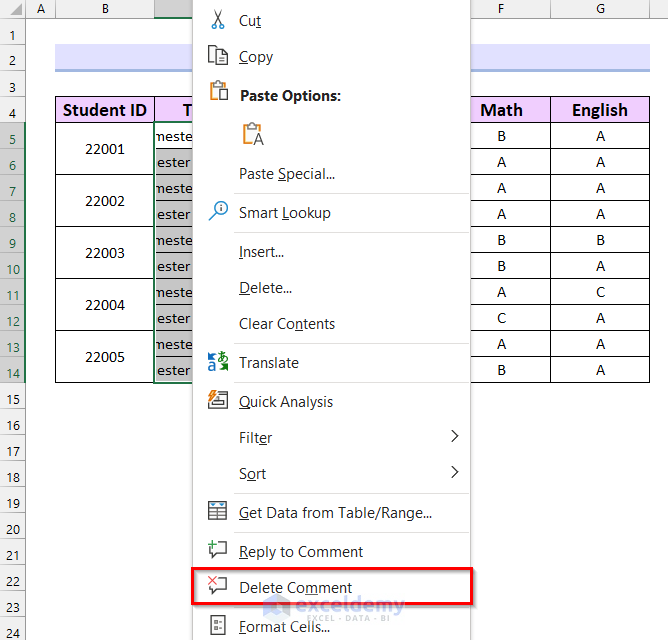Click the Keep Text Only paste icon
668x640 pixels.
253,134
